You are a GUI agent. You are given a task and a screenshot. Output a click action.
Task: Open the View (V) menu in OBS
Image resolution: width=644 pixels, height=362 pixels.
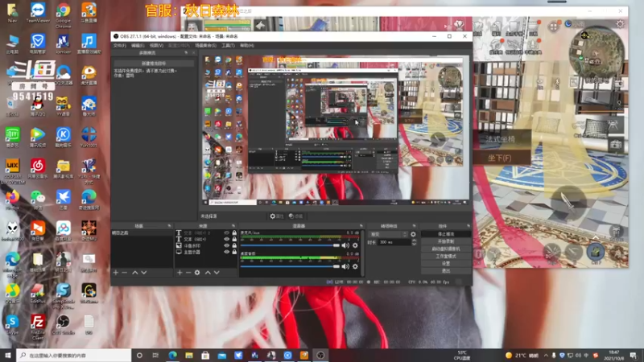[x=156, y=46]
